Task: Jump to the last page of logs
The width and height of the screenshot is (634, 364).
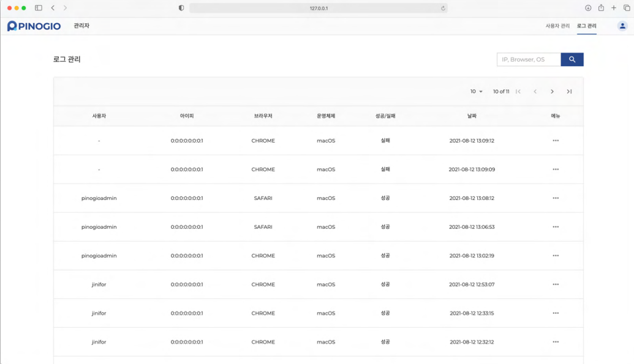Action: point(569,92)
